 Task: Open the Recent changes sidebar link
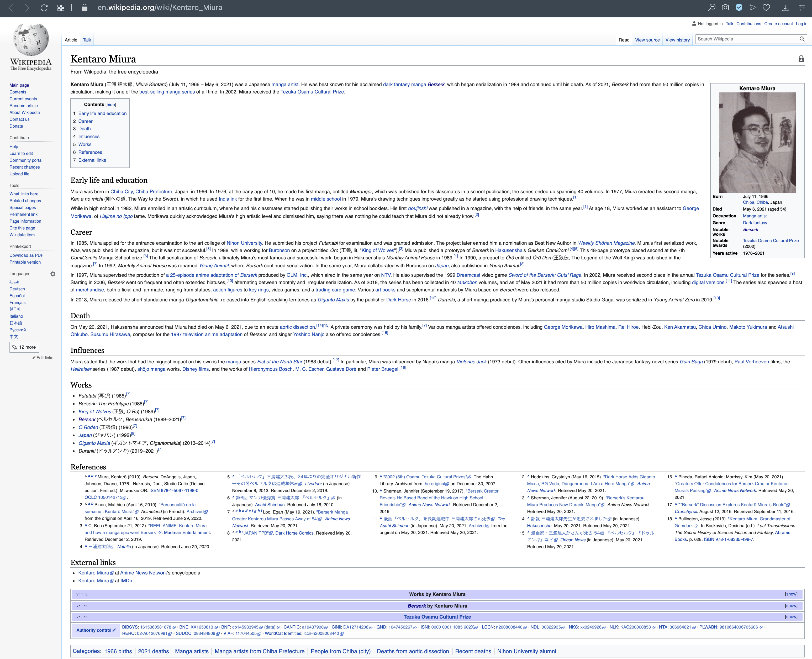click(25, 167)
